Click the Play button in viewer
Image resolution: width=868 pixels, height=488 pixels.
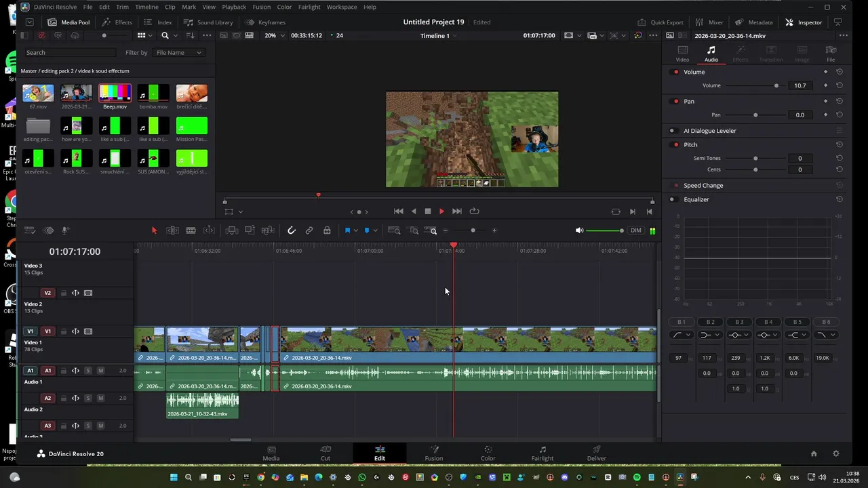(x=441, y=211)
